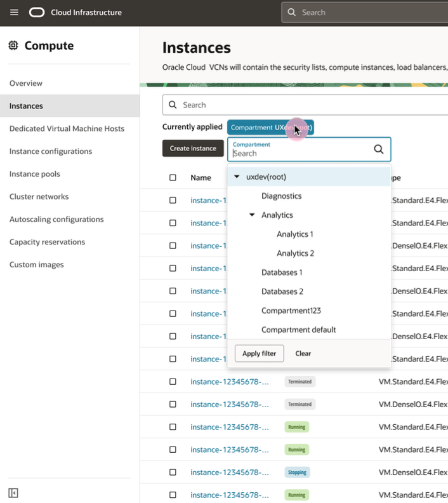448x503 pixels.
Task: Collapse the Analytics compartment node
Action: (252, 215)
